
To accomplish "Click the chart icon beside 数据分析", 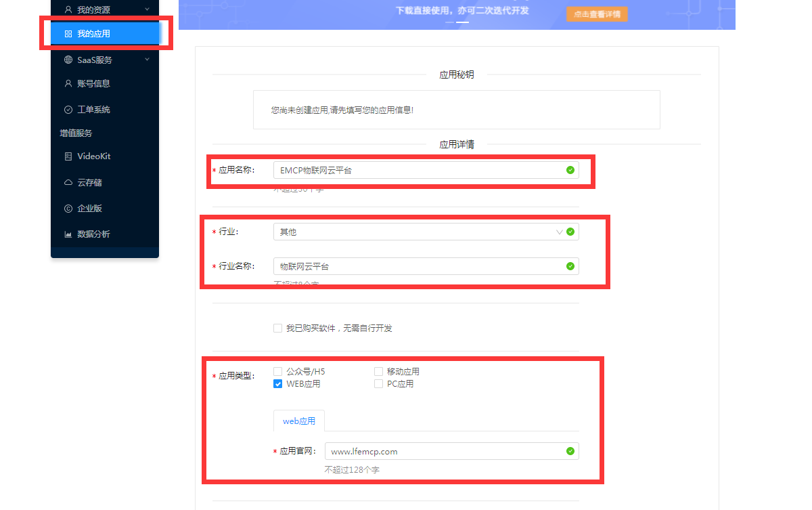I will [68, 234].
